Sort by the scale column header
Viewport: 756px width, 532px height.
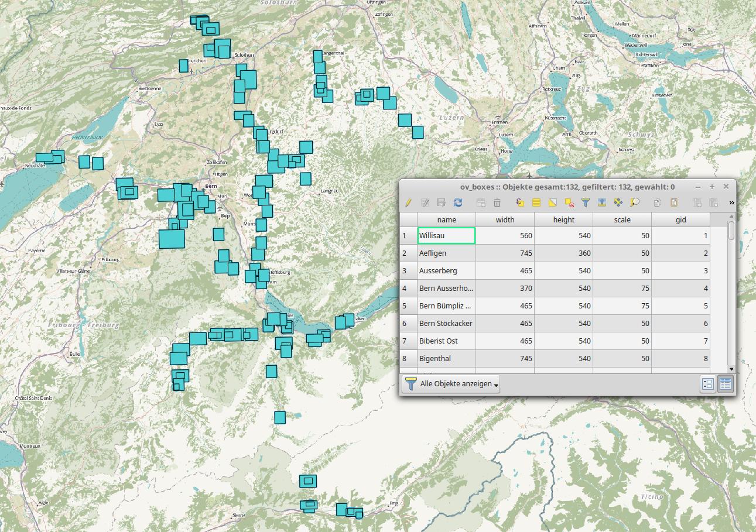tap(622, 220)
